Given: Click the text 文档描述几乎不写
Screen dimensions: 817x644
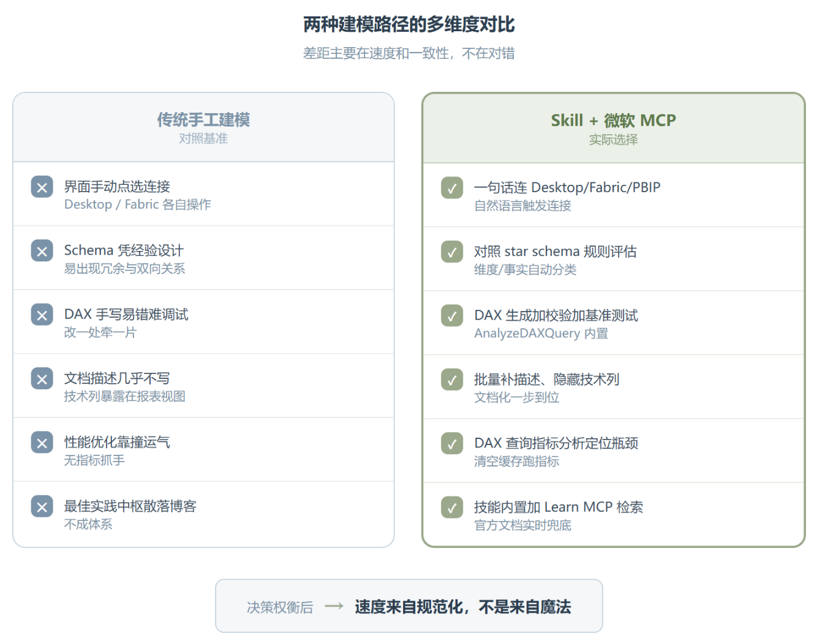Looking at the screenshot, I should 117,378.
